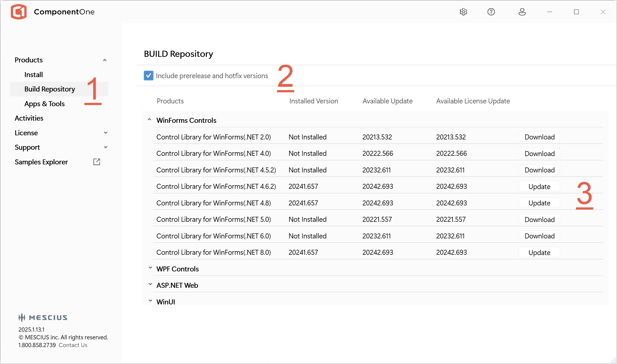Expand the Support sidebar section
The width and height of the screenshot is (617, 364).
pos(105,147)
